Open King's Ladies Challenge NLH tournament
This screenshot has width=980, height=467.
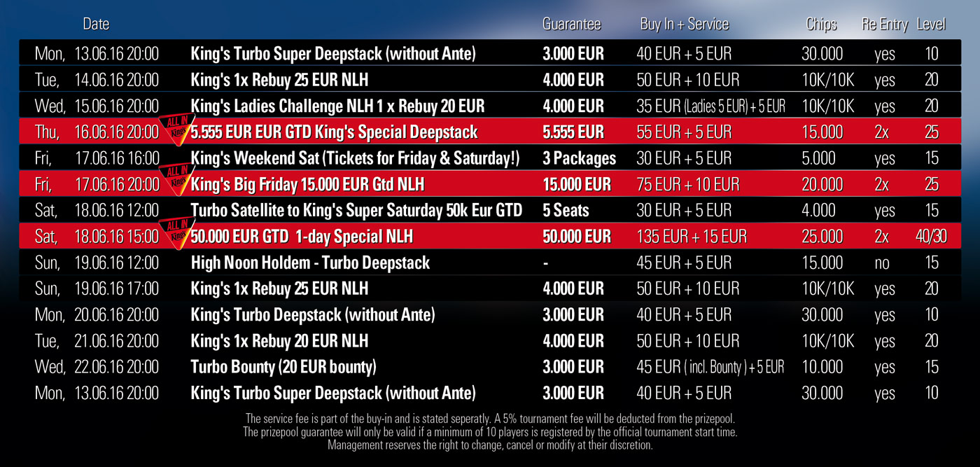coord(337,106)
